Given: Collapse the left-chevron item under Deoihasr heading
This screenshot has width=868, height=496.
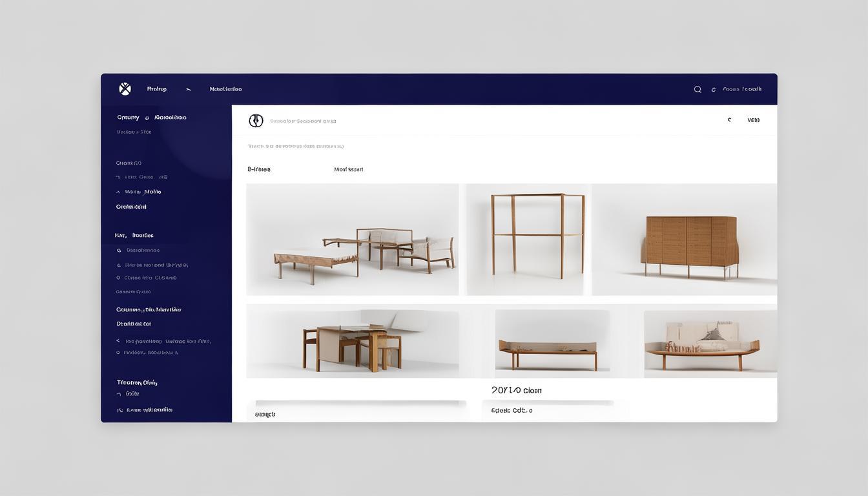Looking at the screenshot, I should [x=118, y=341].
